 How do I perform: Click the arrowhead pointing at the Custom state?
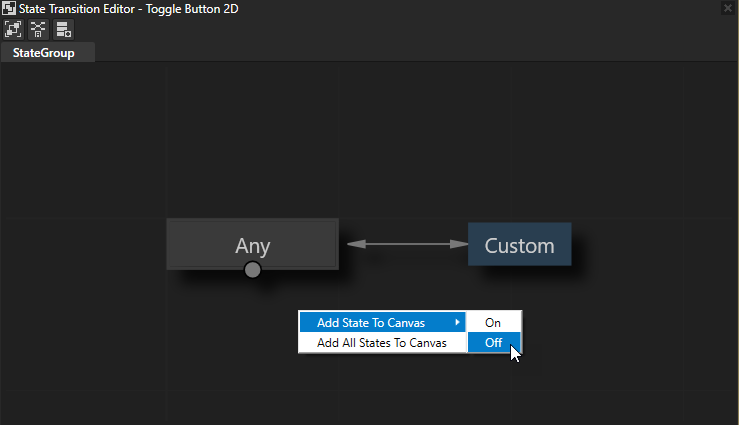click(x=459, y=243)
